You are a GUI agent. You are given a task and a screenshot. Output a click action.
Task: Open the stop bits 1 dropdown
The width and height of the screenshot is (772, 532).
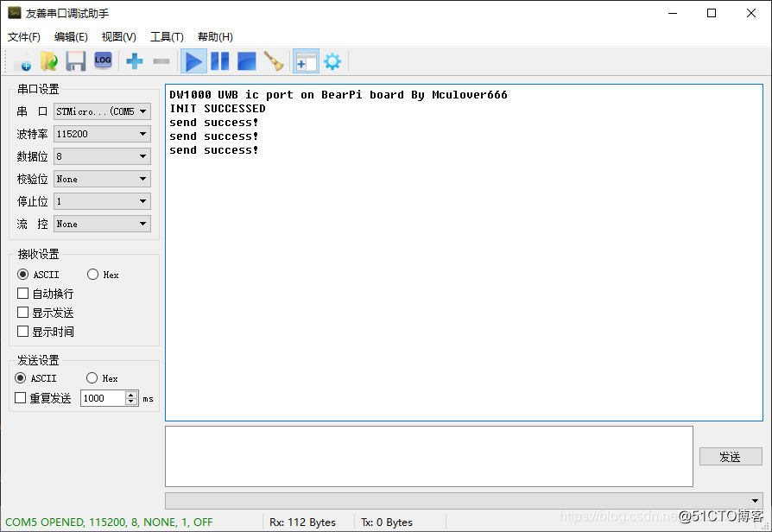[102, 201]
